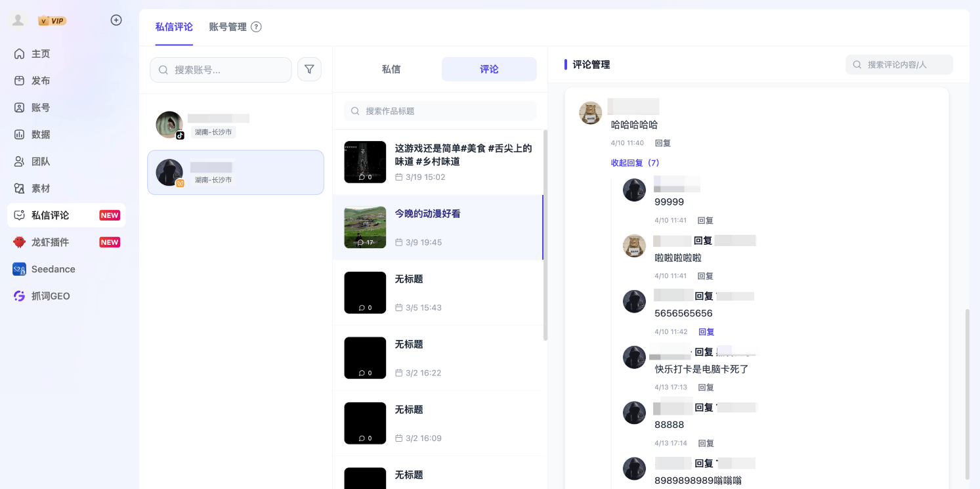980x489 pixels.
Task: Open the filter funnel button
Action: (309, 70)
